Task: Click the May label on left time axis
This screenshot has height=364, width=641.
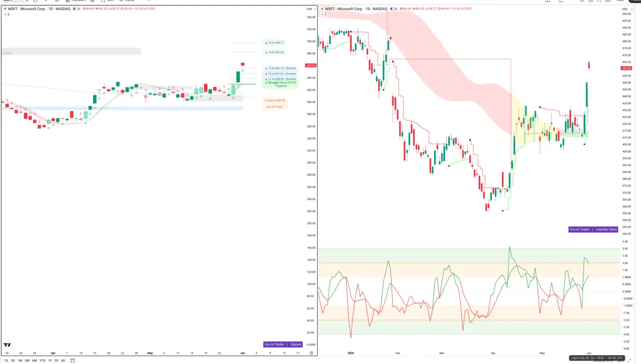Action: coord(150,353)
